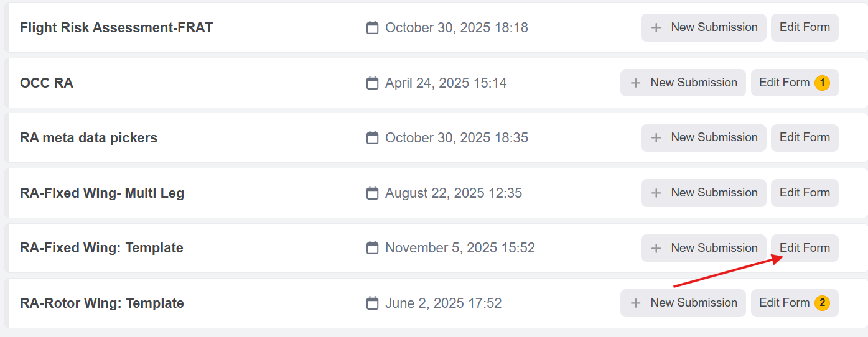Create a New Submission for RA-Fixed Wing: Template
The height and width of the screenshot is (337, 868).
[703, 248]
